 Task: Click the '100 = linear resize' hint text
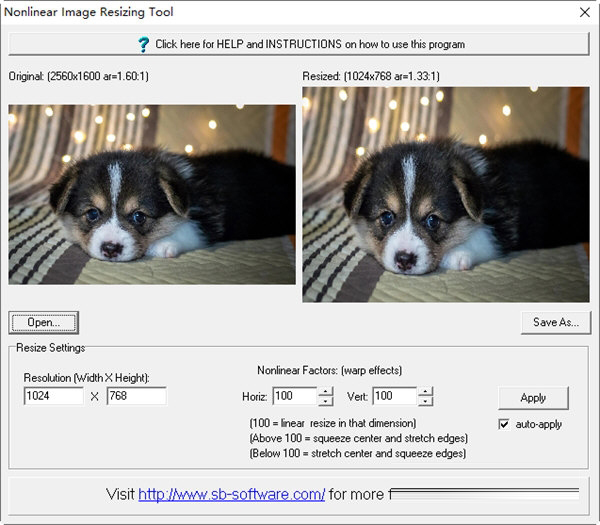[333, 423]
